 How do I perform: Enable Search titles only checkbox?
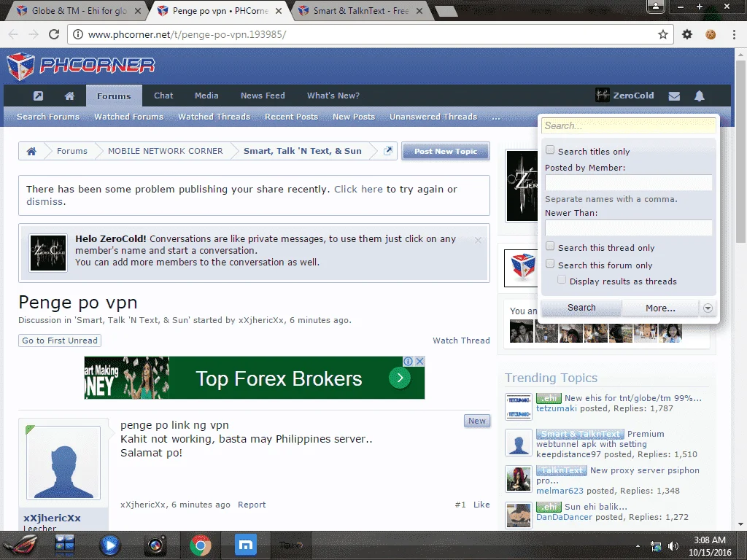[x=550, y=150]
